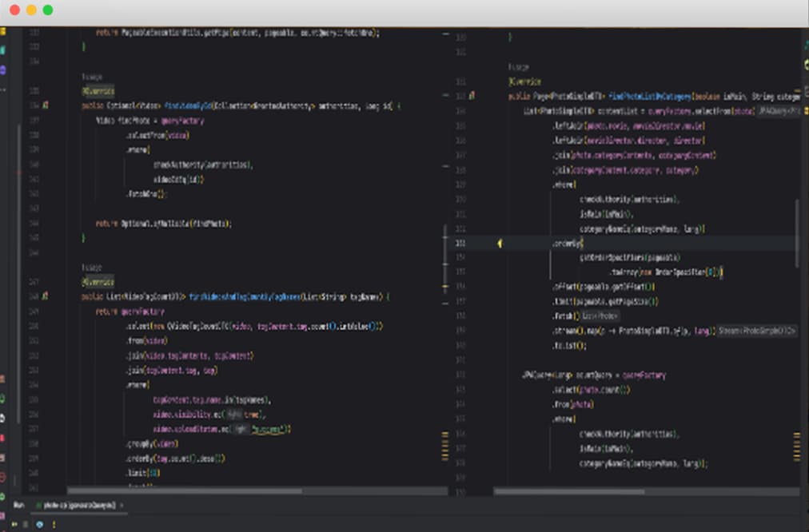Click the Run tool window title
This screenshot has width=809, height=532.
pos(18,505)
